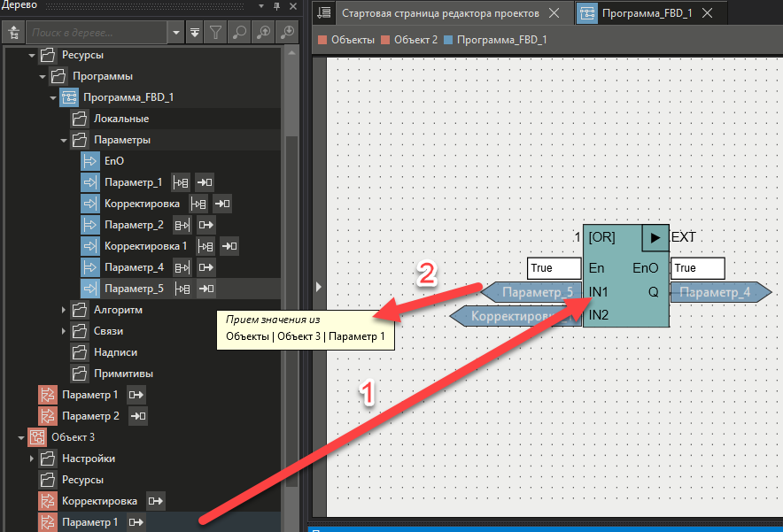Select Параметр_1 under Параметры
Image resolution: width=783 pixels, height=532 pixels.
click(x=134, y=182)
